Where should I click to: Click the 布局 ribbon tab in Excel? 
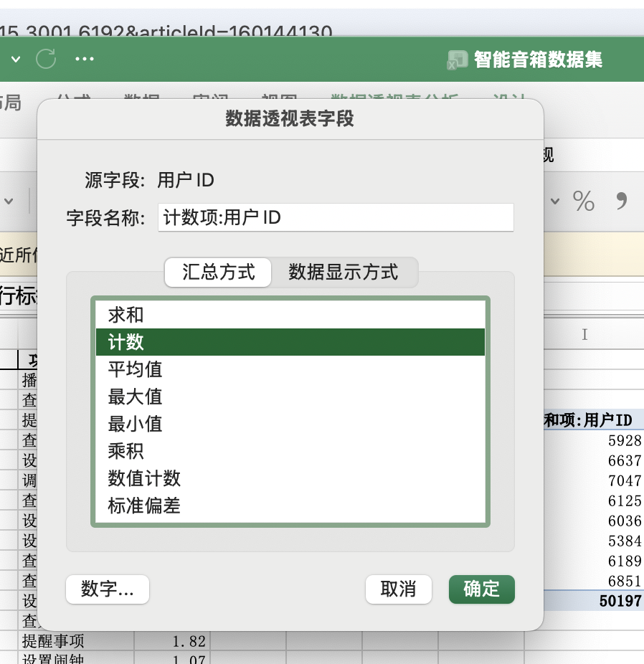point(11,103)
